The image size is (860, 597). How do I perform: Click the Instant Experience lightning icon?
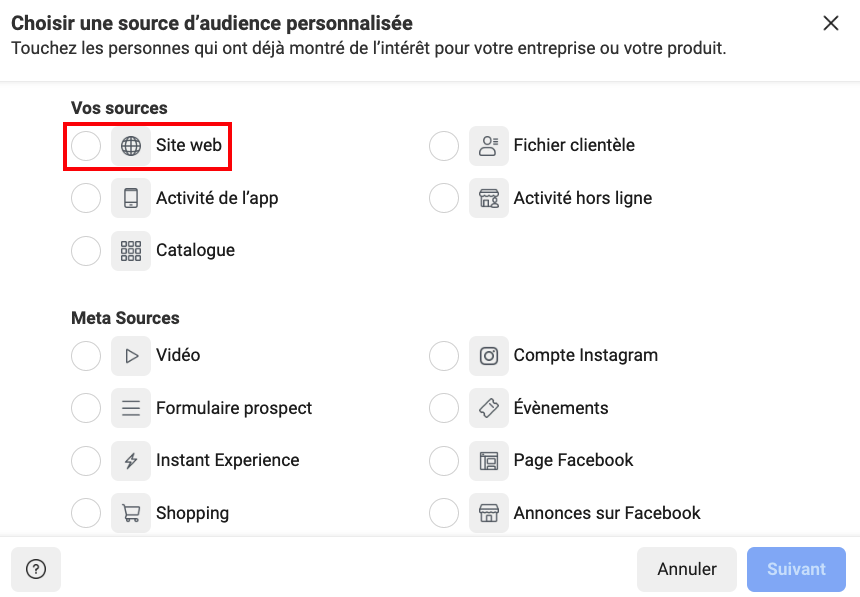point(131,461)
